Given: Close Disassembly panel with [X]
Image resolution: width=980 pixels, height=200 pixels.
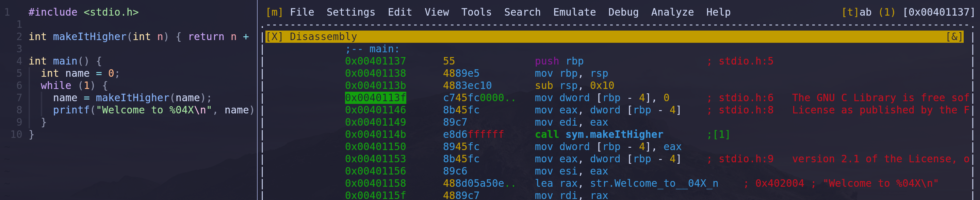Looking at the screenshot, I should 274,37.
